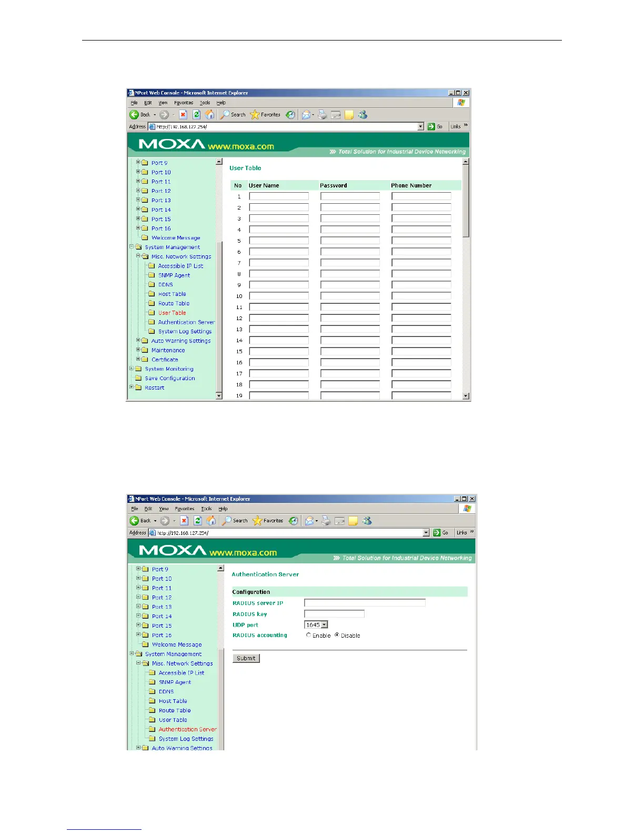644x834 pixels.
Task: Open Route Table in Authentication Server window tree
Action: (x=175, y=710)
